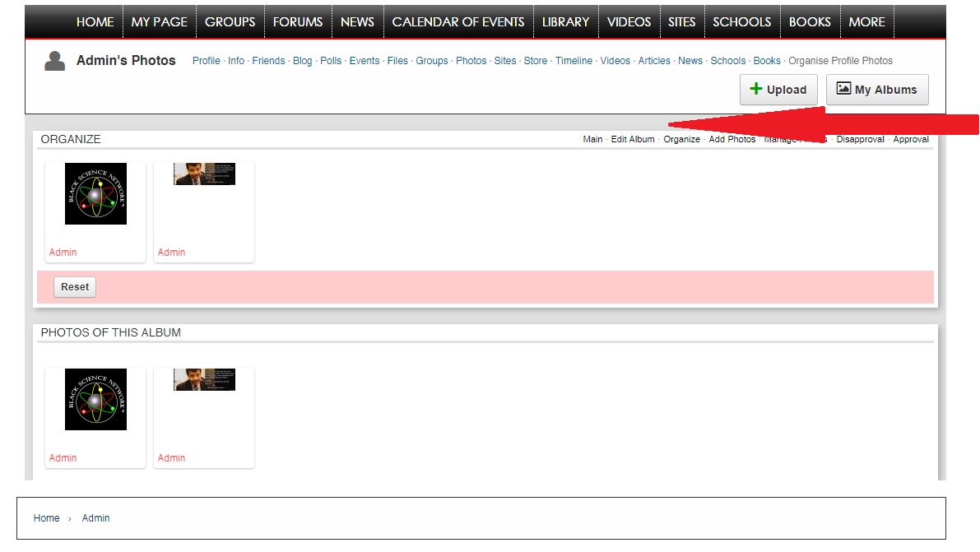Click Admin under the logo photo in Organize
The width and height of the screenshot is (980, 552).
pyautogui.click(x=63, y=253)
